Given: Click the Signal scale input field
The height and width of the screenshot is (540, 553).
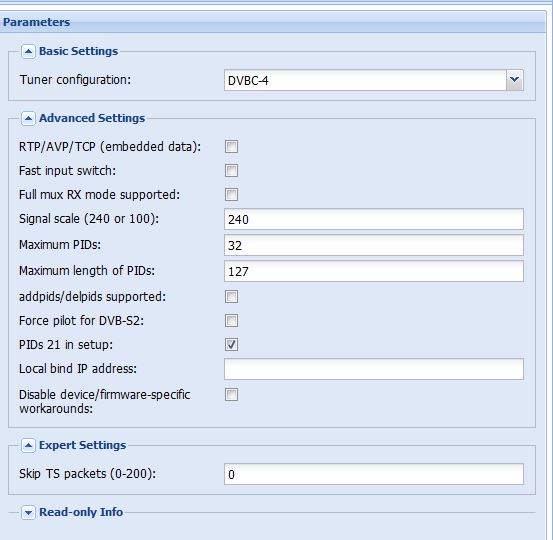Looking at the screenshot, I should coord(374,219).
